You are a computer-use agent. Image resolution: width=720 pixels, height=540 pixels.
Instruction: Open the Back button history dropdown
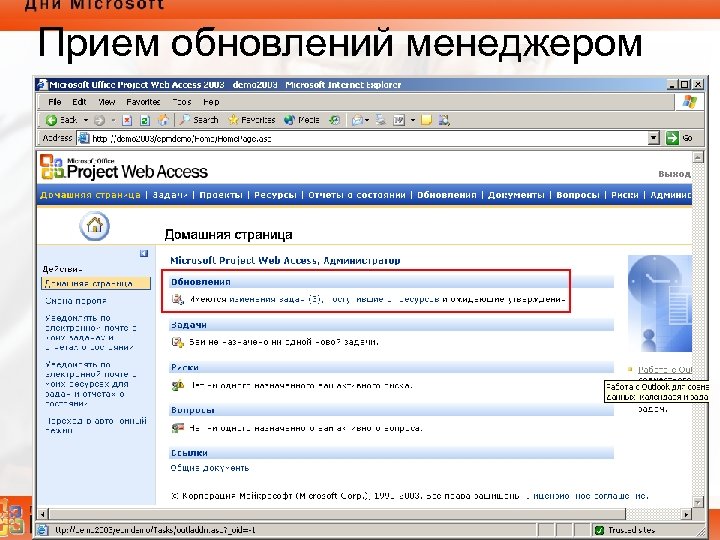[85, 120]
